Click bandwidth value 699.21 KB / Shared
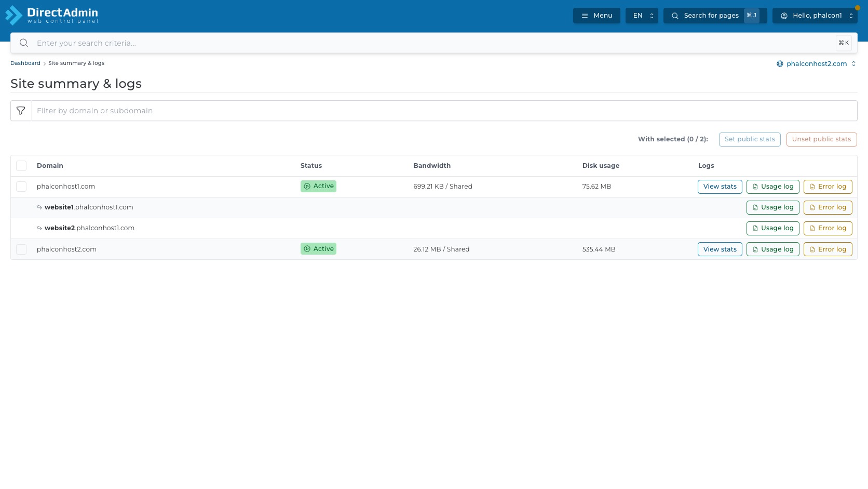 coord(443,187)
